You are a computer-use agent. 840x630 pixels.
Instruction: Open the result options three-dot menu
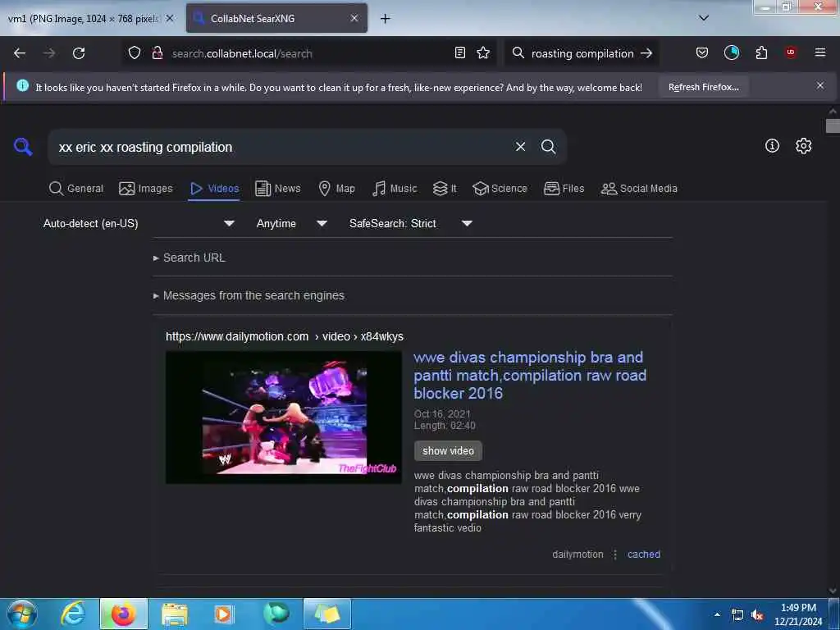pos(615,555)
